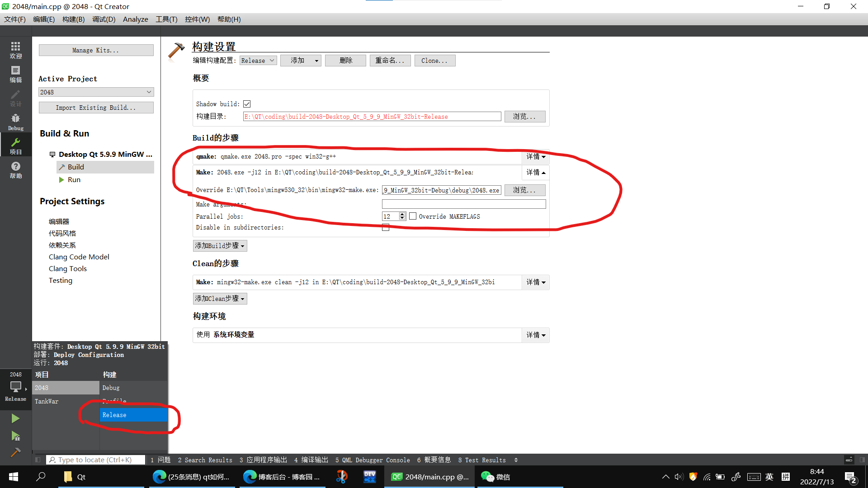868x488 pixels.
Task: Toggle Shadow build checkbox
Action: tap(247, 103)
